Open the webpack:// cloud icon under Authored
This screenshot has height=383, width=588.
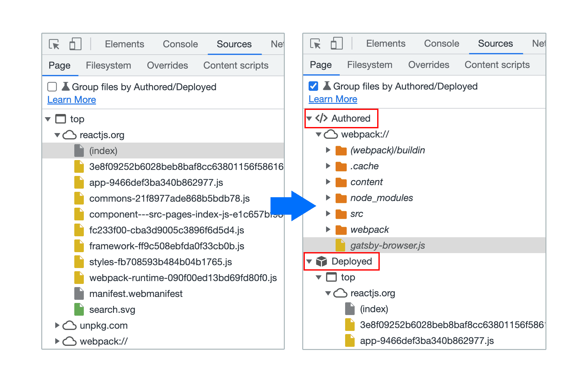pos(331,134)
